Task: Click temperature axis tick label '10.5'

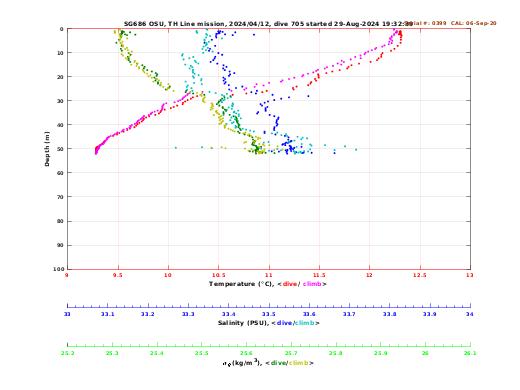Action: coord(219,275)
